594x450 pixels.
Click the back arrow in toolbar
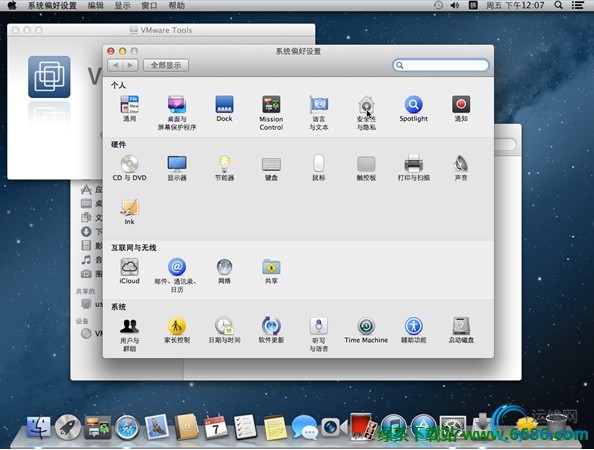[115, 65]
